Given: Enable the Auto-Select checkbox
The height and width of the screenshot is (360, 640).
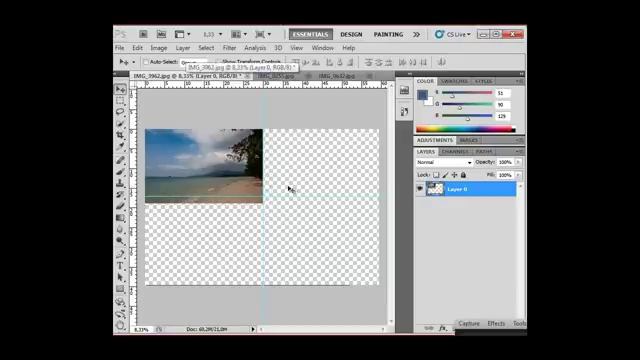Looking at the screenshot, I should coord(146,62).
